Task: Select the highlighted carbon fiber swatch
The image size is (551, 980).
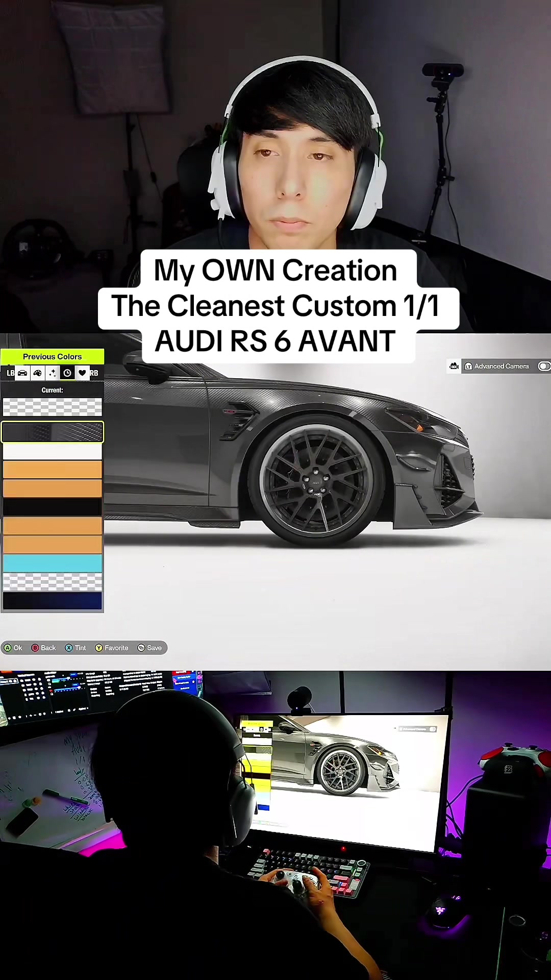Action: (53, 432)
